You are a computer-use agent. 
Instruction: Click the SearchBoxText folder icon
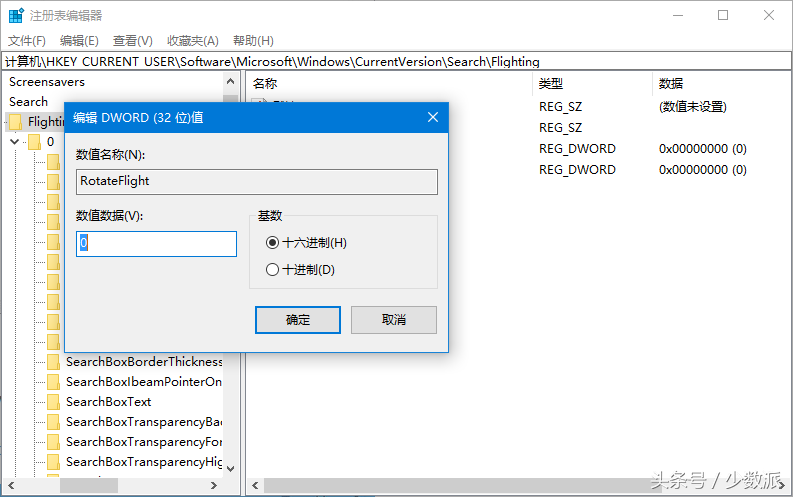(54, 401)
